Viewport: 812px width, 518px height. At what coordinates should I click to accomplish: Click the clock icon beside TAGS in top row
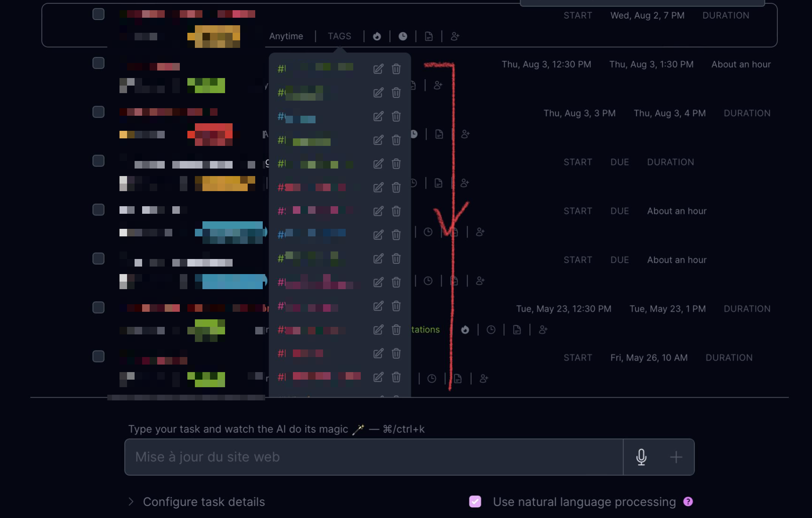coord(403,36)
